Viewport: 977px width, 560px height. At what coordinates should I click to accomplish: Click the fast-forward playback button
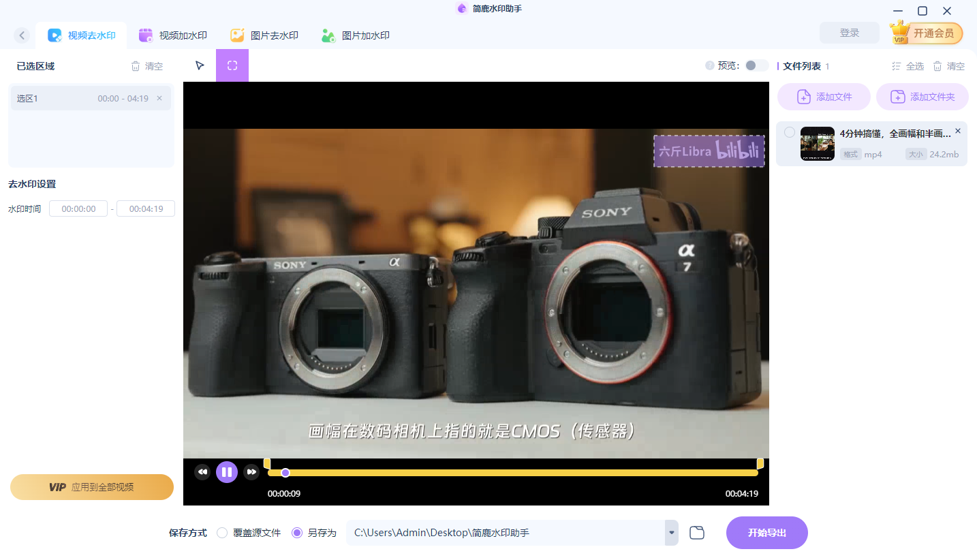[252, 472]
